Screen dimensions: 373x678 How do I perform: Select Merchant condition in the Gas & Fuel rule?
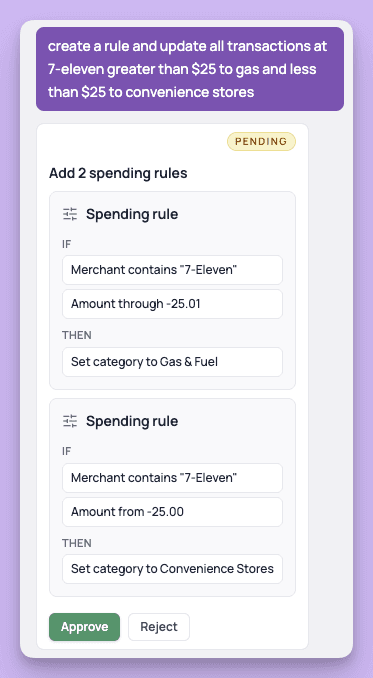point(172,270)
